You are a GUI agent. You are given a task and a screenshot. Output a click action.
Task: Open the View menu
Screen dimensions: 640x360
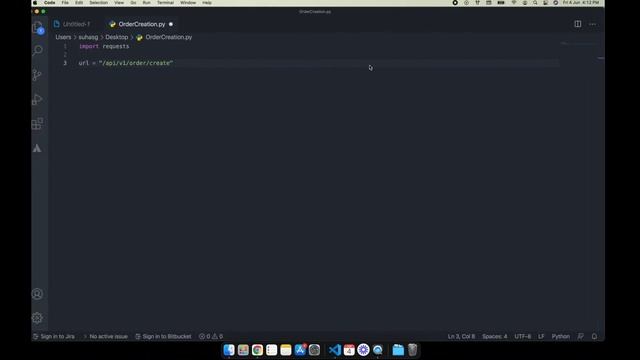pyautogui.click(x=119, y=3)
